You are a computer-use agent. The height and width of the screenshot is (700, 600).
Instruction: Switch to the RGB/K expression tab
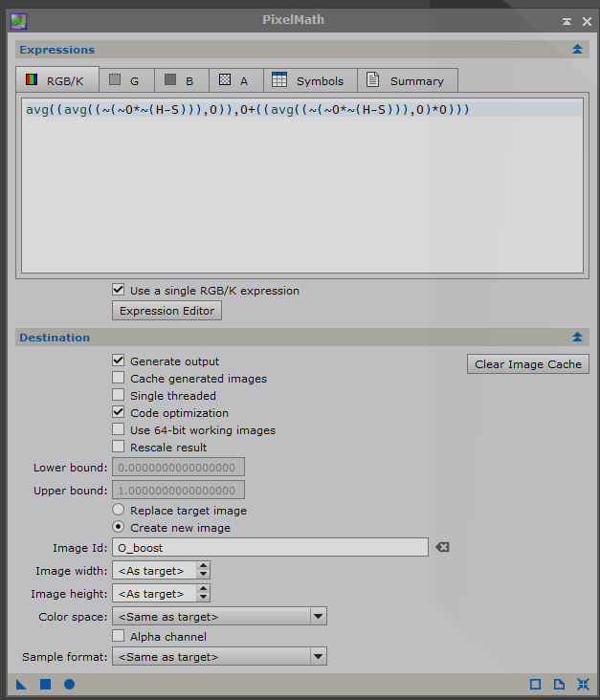(x=57, y=80)
